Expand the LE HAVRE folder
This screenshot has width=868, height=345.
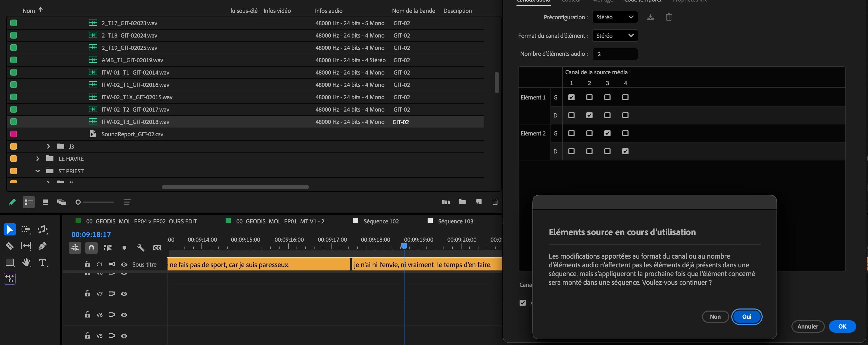coord(38,159)
